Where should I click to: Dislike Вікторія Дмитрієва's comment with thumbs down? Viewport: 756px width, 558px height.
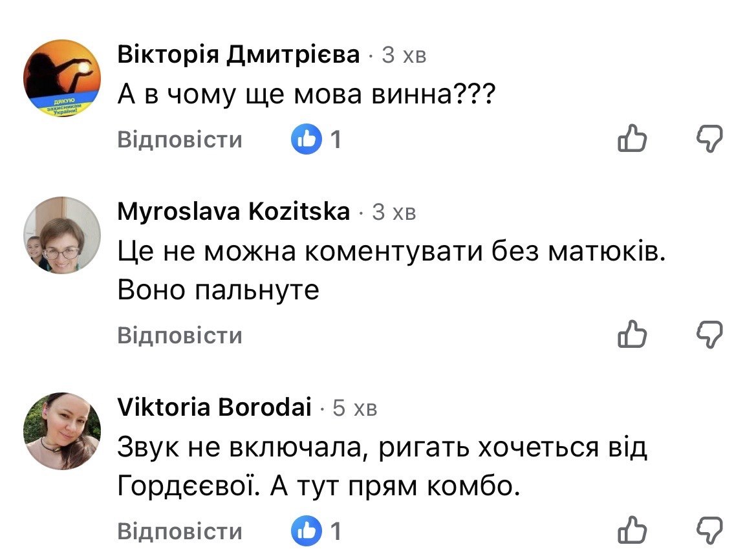tap(709, 139)
